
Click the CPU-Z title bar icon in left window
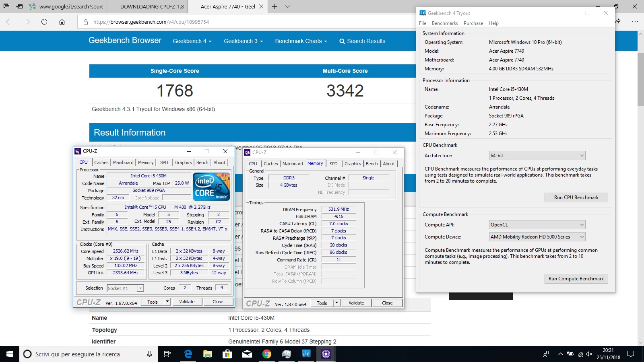pos(78,151)
